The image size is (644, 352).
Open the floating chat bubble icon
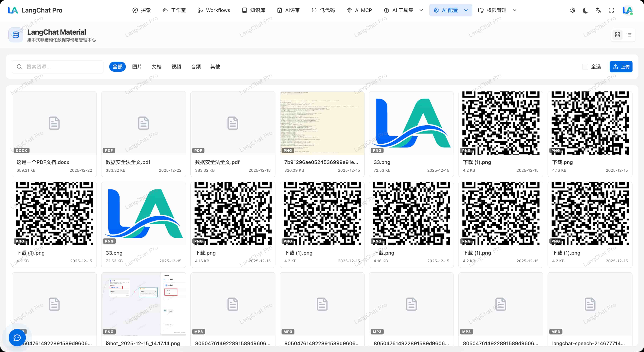[17, 338]
